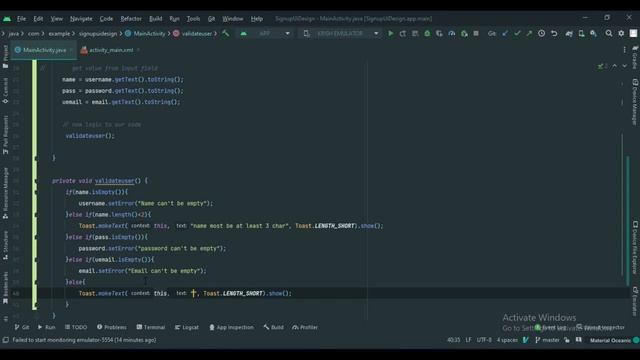Click the SDK Manager icon
The image size is (640, 360).
pos(593,33)
